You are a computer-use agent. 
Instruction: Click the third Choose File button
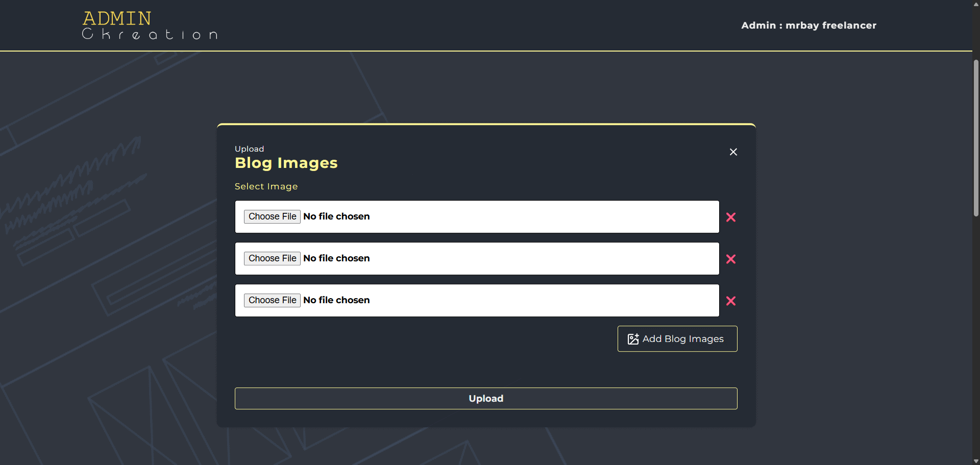tap(272, 300)
